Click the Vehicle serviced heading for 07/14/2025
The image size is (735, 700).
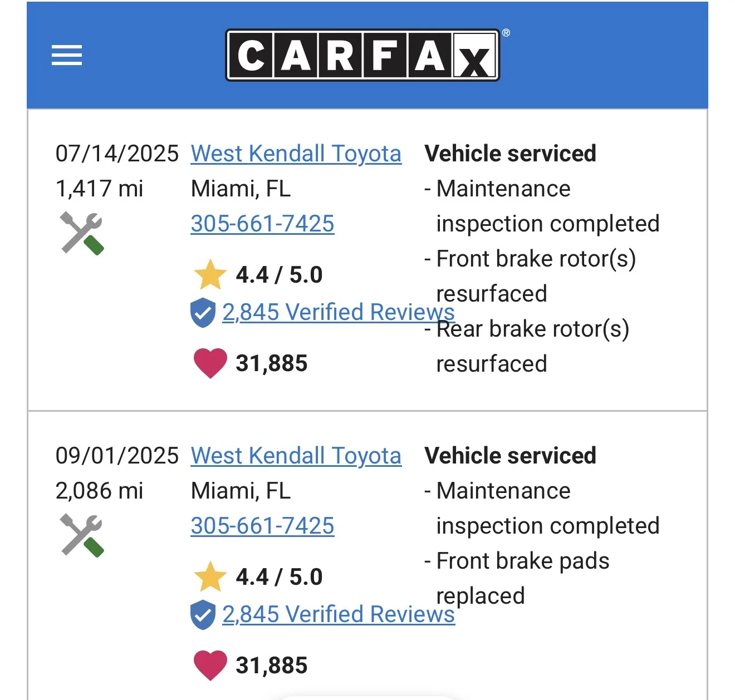pos(510,154)
